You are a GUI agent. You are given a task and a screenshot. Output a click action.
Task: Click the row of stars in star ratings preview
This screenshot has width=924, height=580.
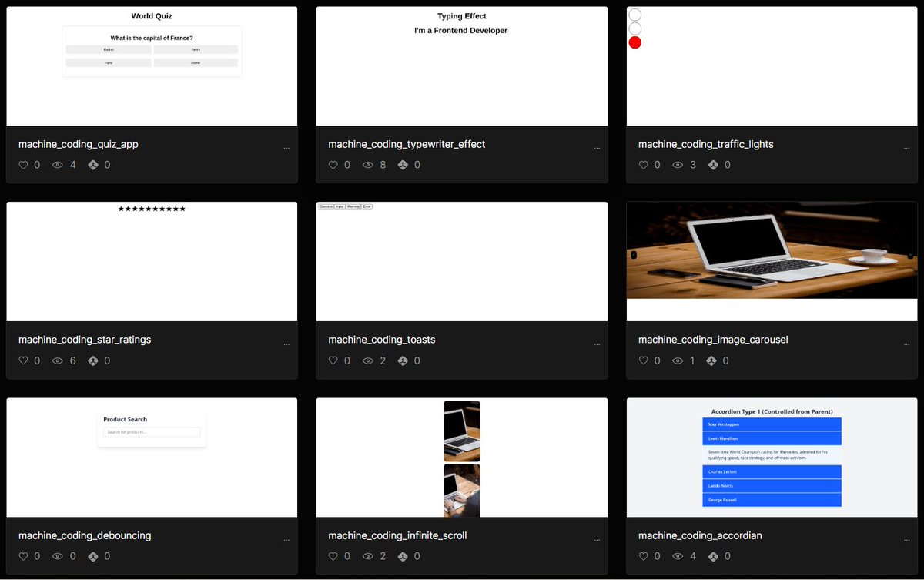[152, 209]
